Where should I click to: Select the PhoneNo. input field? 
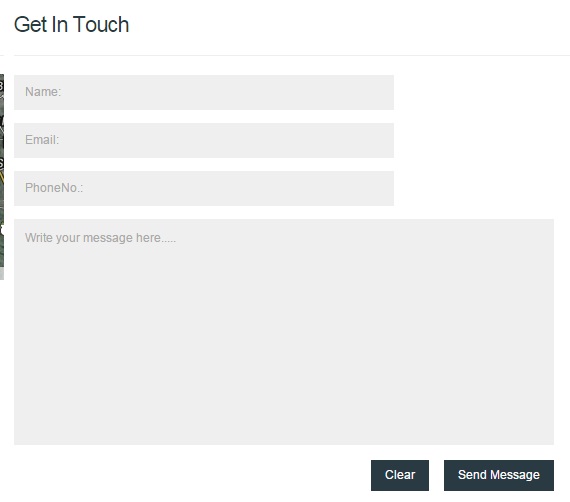(204, 188)
